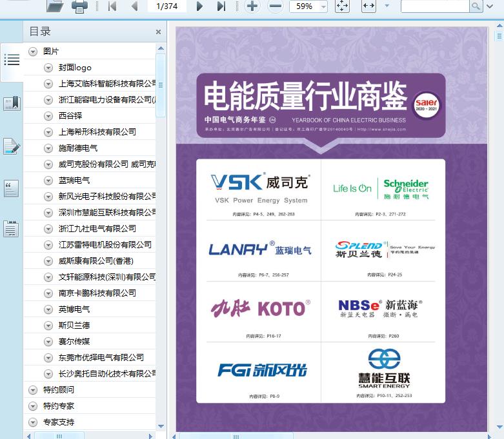Jump to the first page
The height and width of the screenshot is (439, 504).
click(x=112, y=6)
